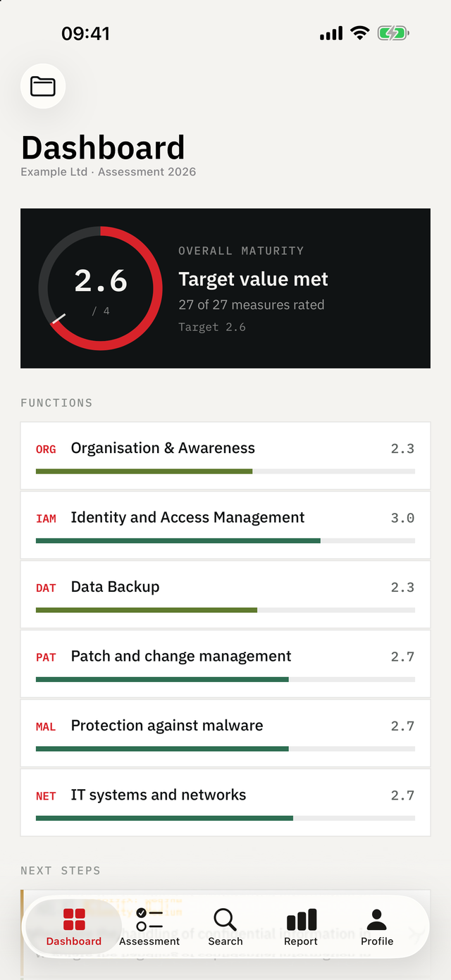Tap the battery charging icon
Screen dimensions: 451x980
point(393,33)
